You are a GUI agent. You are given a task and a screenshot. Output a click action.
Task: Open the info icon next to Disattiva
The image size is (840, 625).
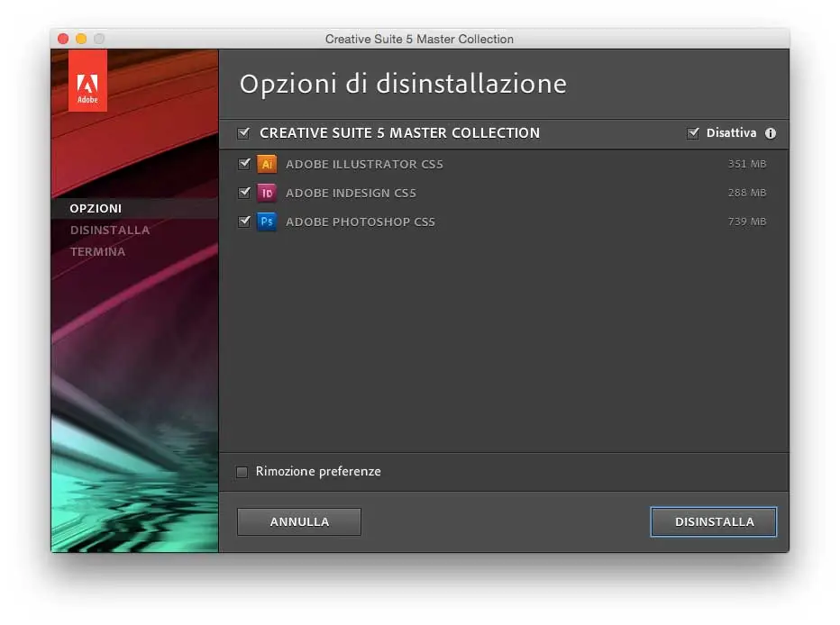pyautogui.click(x=771, y=133)
